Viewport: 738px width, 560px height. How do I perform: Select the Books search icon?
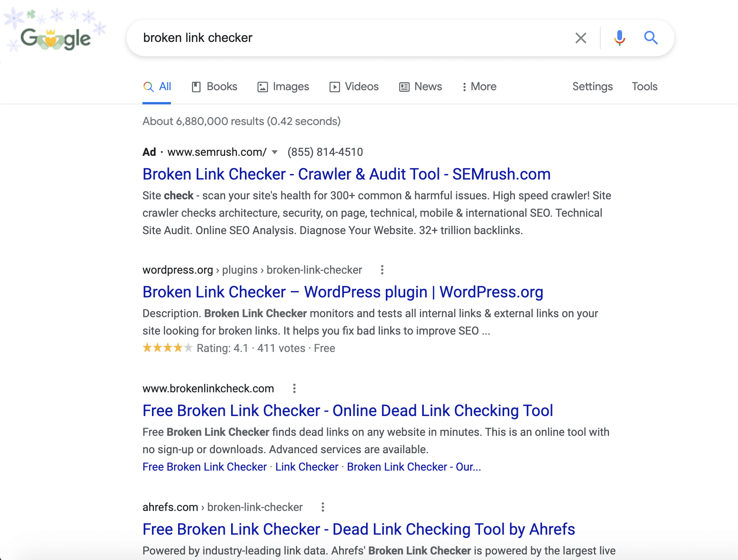click(x=196, y=86)
